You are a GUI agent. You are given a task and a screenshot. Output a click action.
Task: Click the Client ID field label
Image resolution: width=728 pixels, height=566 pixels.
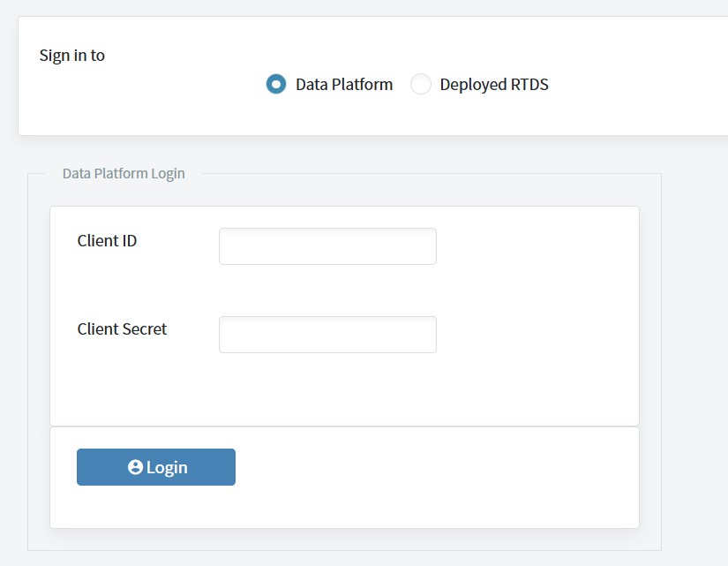(x=107, y=241)
